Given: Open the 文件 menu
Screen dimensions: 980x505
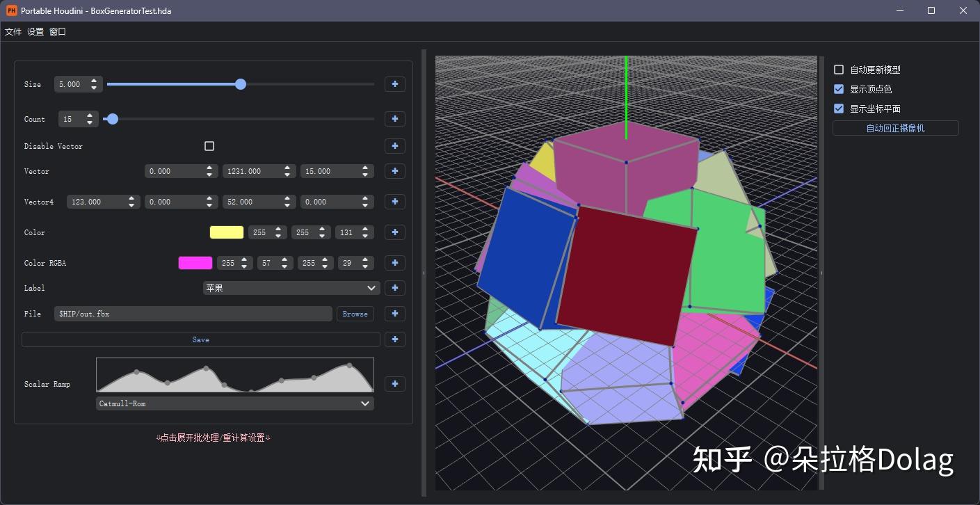Looking at the screenshot, I should pos(13,31).
